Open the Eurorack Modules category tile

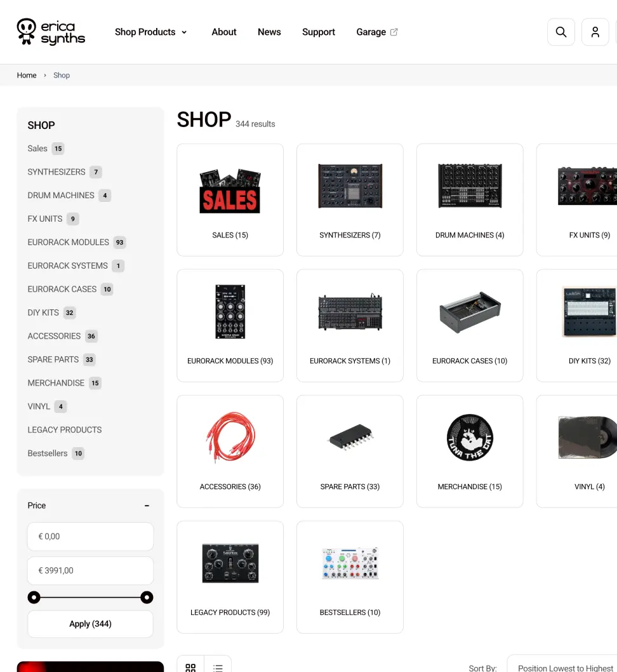point(230,326)
